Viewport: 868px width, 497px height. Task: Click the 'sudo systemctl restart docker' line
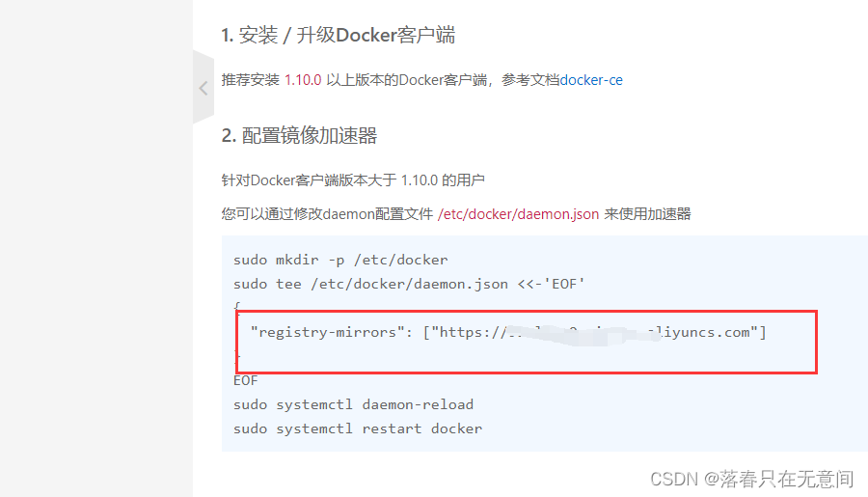tap(357, 428)
